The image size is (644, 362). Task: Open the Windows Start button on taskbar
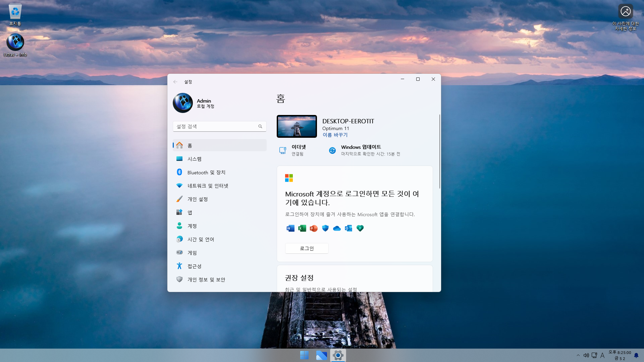[304, 355]
